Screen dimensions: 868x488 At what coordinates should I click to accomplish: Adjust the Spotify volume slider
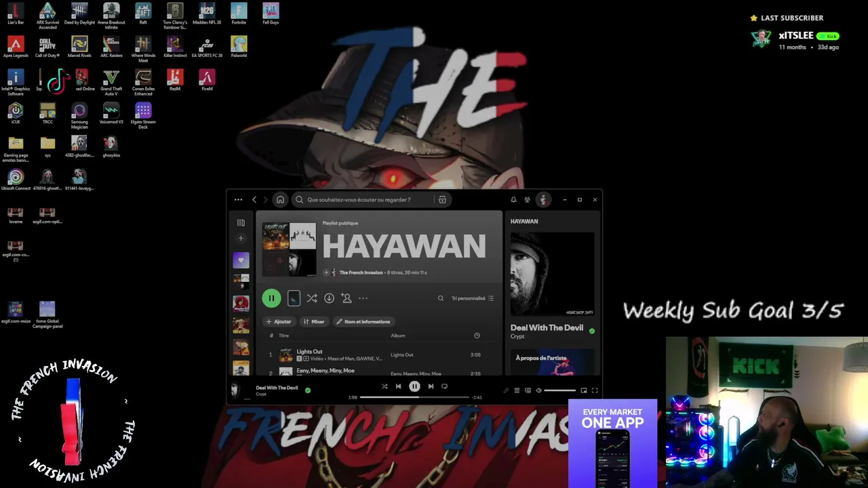tap(560, 390)
